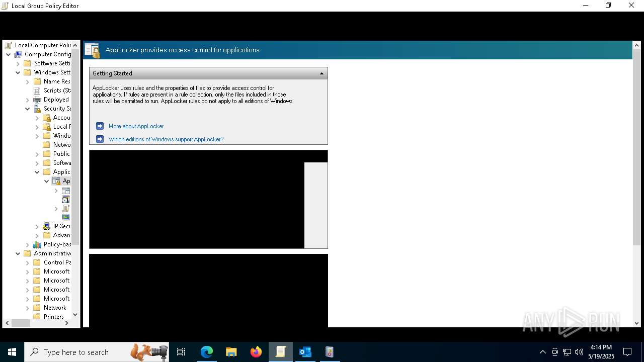Image resolution: width=644 pixels, height=362 pixels.
Task: Select the Control Panel folder
Action: tap(52, 262)
